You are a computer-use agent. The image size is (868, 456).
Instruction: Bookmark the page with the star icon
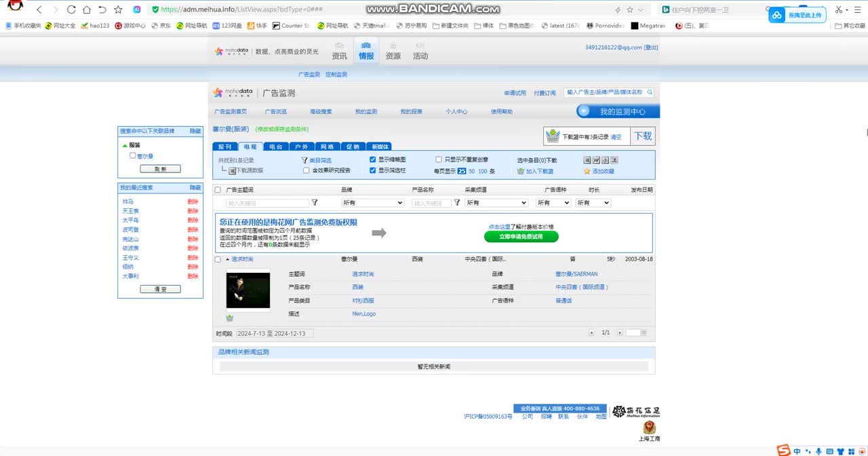click(118, 9)
